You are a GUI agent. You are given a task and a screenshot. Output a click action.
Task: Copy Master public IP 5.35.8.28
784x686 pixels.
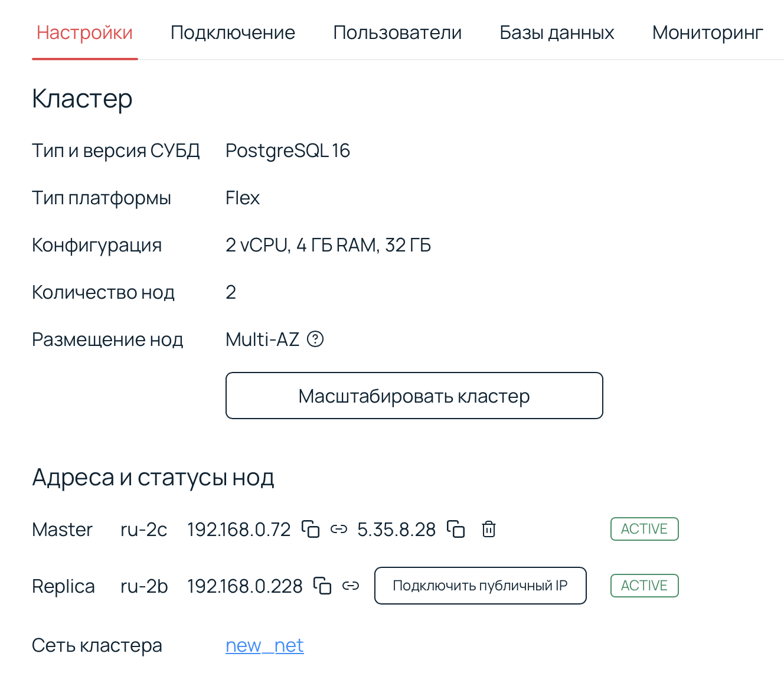point(456,529)
